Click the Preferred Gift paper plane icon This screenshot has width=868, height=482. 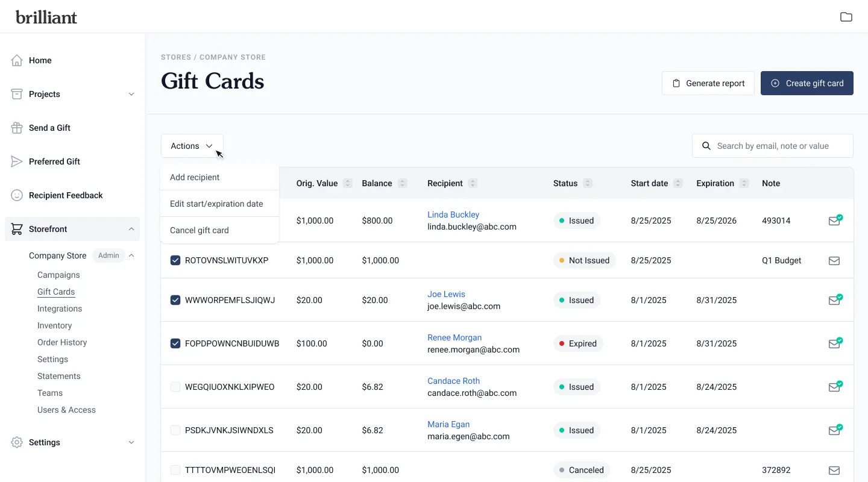17,161
